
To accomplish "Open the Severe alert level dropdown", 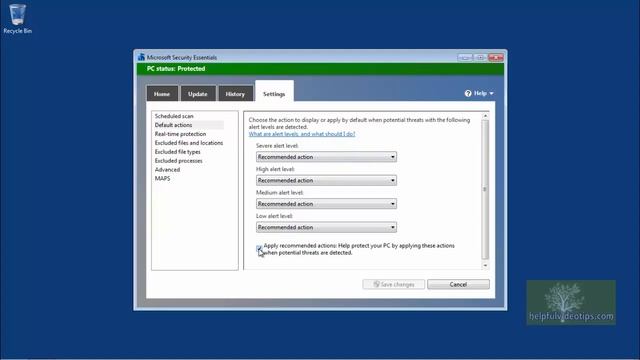I will point(326,157).
